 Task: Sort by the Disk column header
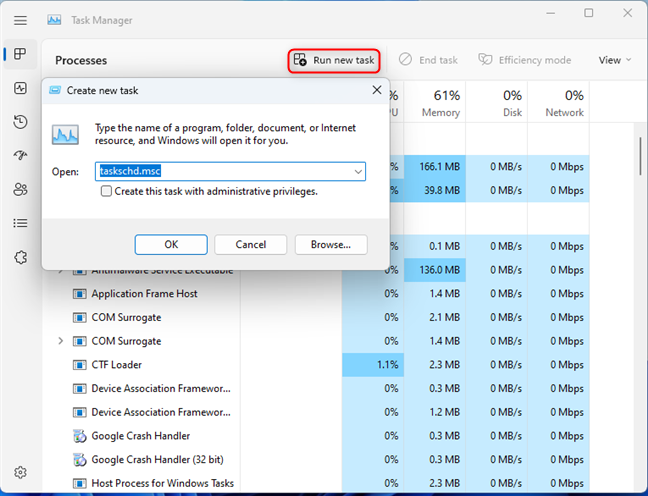tap(497, 102)
